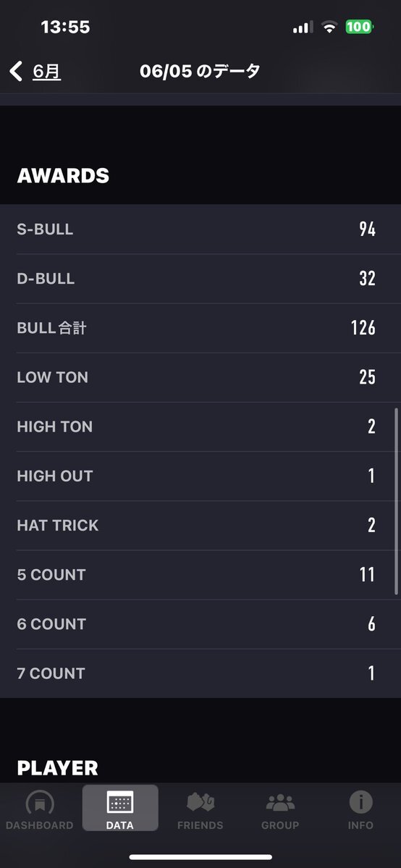
Task: Select the LOW TON row
Action: pos(200,377)
